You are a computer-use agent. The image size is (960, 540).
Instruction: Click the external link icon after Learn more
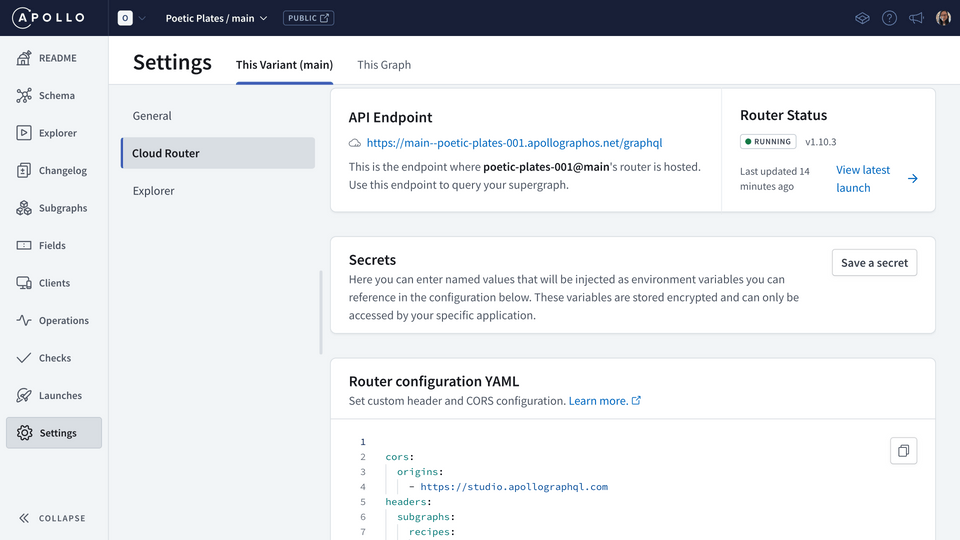(x=636, y=400)
